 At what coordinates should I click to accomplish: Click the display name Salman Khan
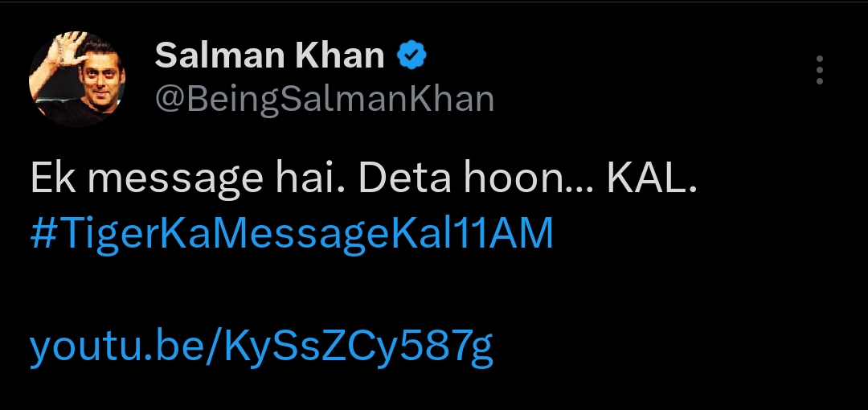(269, 56)
